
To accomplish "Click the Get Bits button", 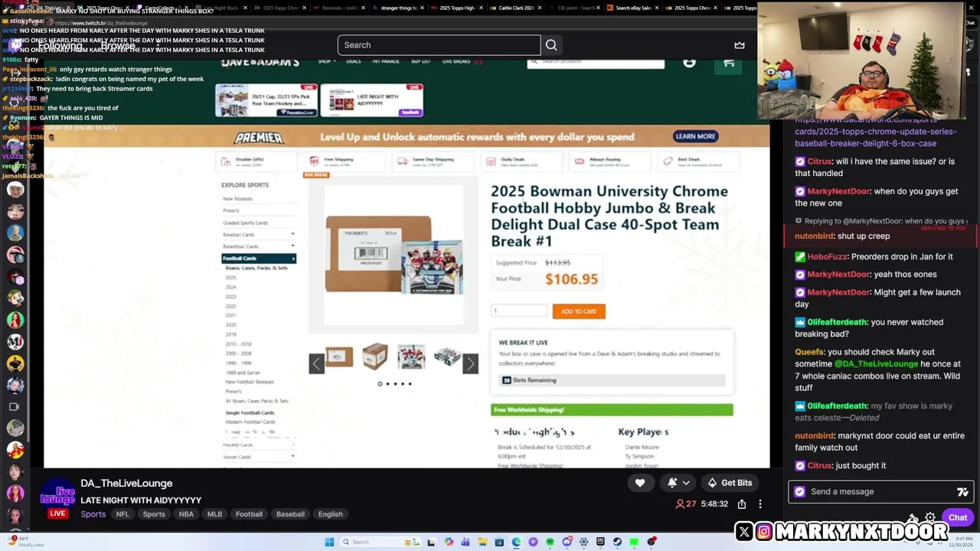I will pyautogui.click(x=730, y=483).
